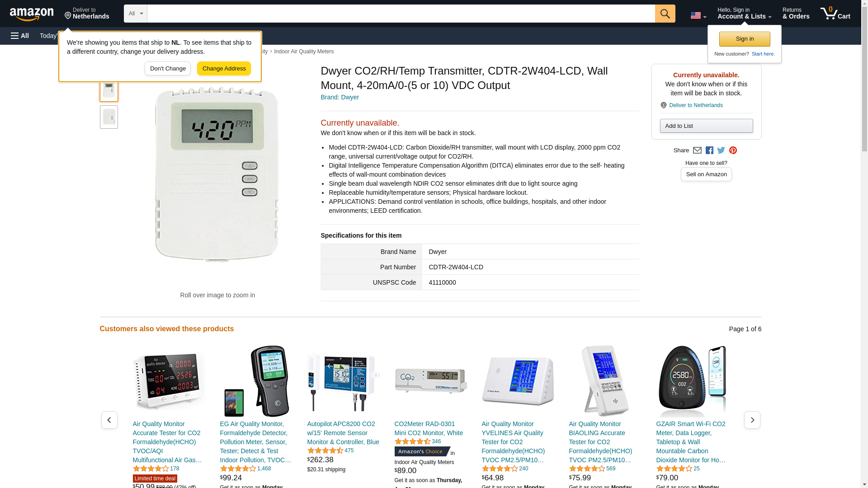
Task: Go back with carousel previous arrow
Action: coord(109,420)
